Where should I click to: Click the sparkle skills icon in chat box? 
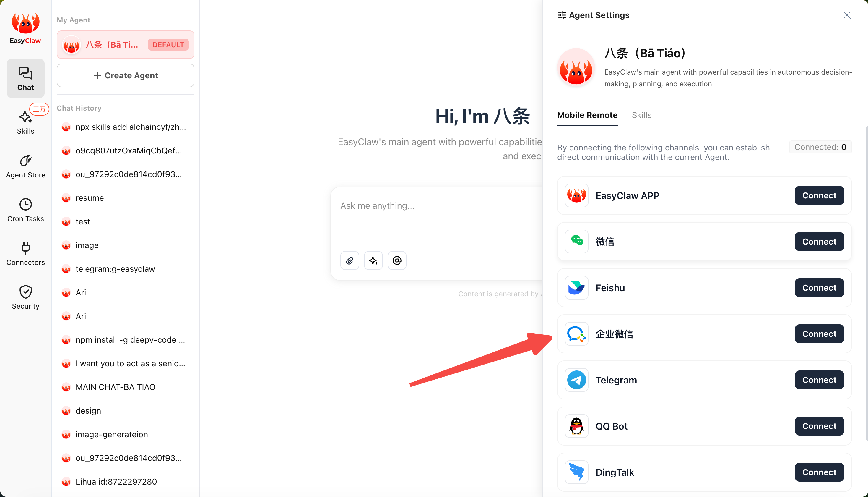pyautogui.click(x=373, y=261)
